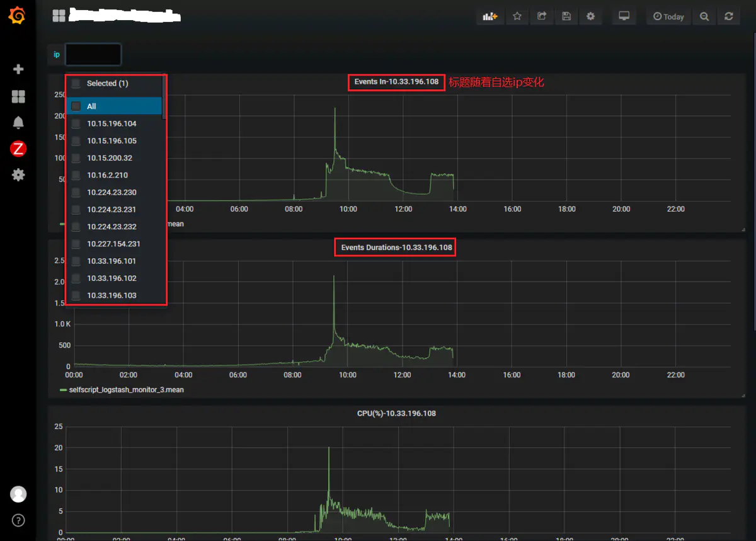Viewport: 756px width, 541px height.
Task: Click the ip variable input field
Action: [93, 54]
